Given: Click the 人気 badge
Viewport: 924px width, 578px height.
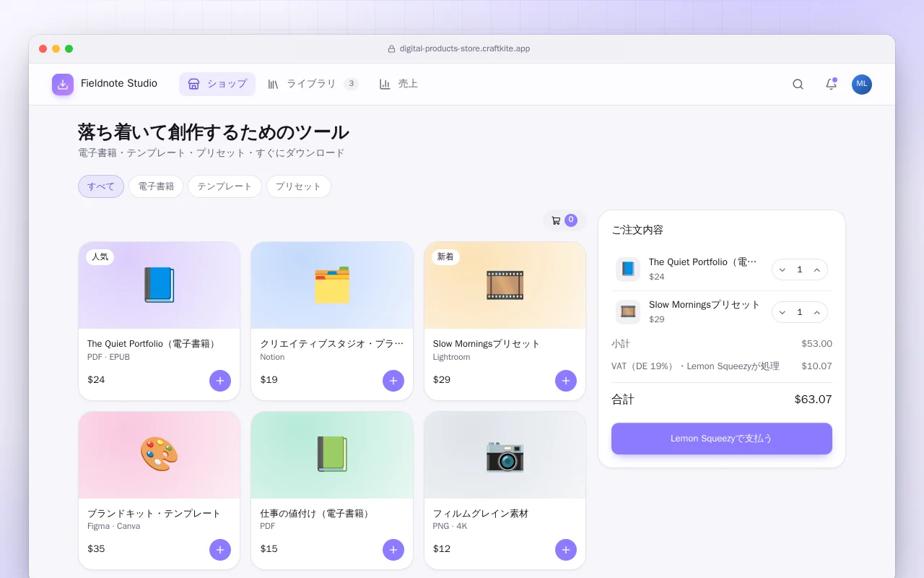Looking at the screenshot, I should click(100, 257).
